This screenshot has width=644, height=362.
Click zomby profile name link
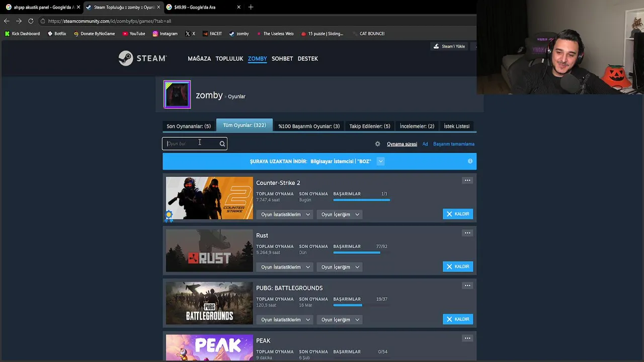(209, 95)
